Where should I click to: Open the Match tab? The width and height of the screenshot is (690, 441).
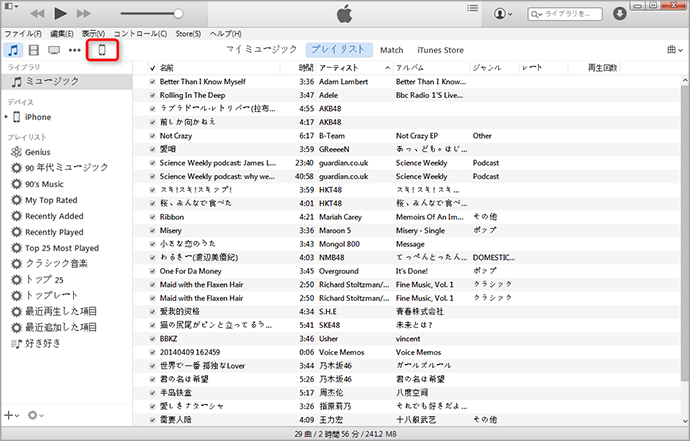coord(392,50)
